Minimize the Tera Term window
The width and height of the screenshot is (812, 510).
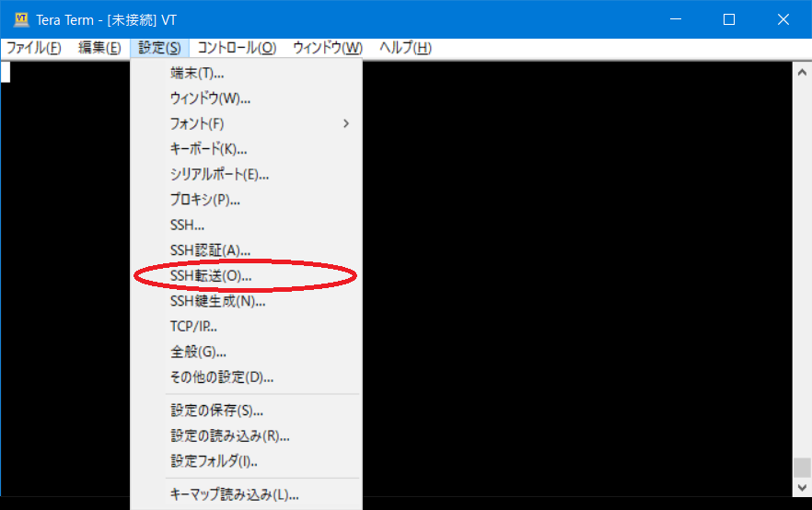(676, 19)
